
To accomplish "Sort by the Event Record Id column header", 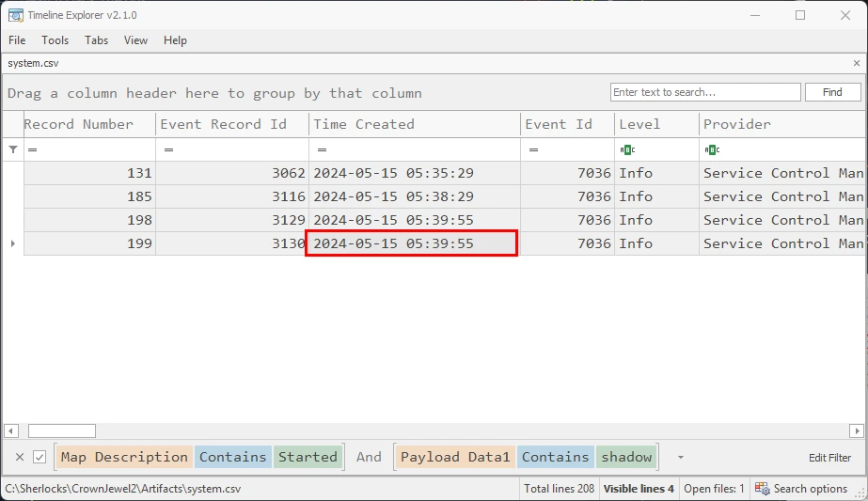I will click(x=232, y=124).
